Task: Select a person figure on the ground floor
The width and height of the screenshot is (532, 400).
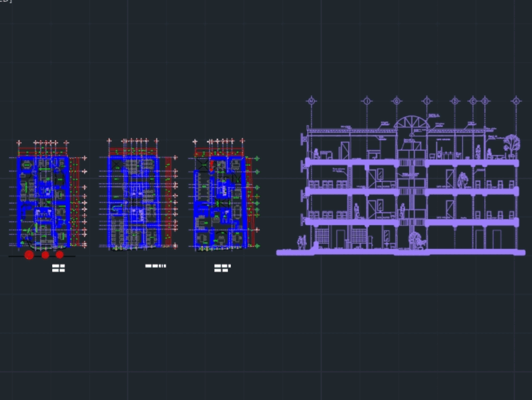Action: coord(302,241)
